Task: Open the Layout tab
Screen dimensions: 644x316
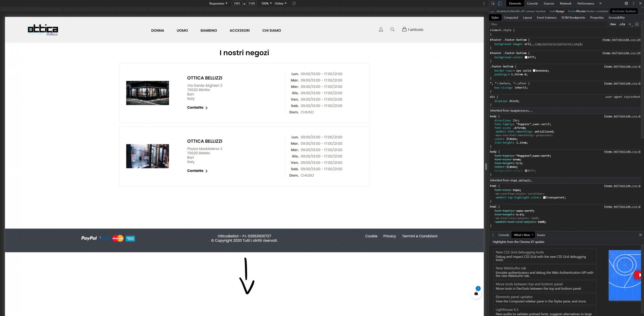Action: tap(527, 17)
